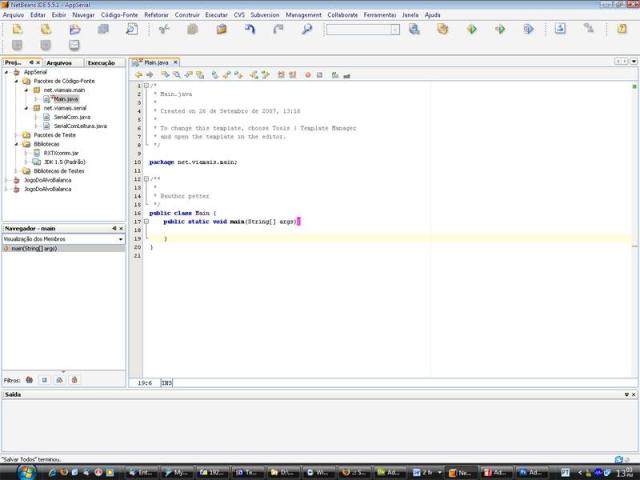Click the Redo arrow in main toolbar
640x480 pixels.
[x=278, y=30]
